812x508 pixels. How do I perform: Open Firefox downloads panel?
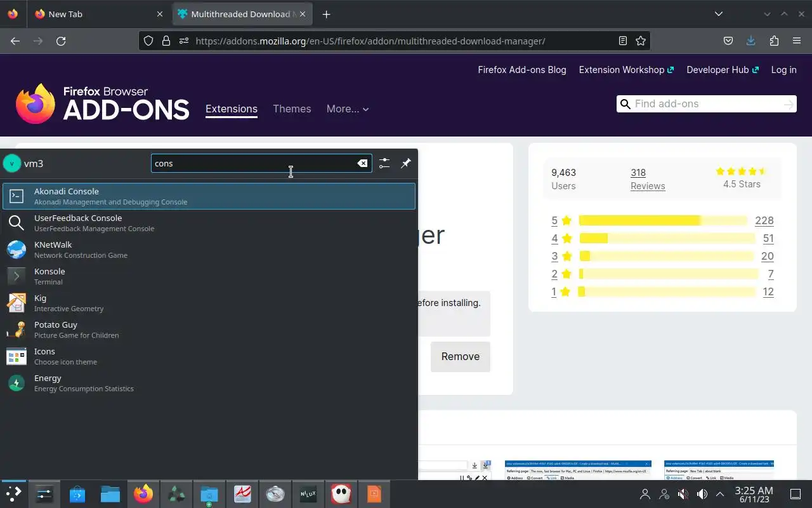pyautogui.click(x=751, y=41)
